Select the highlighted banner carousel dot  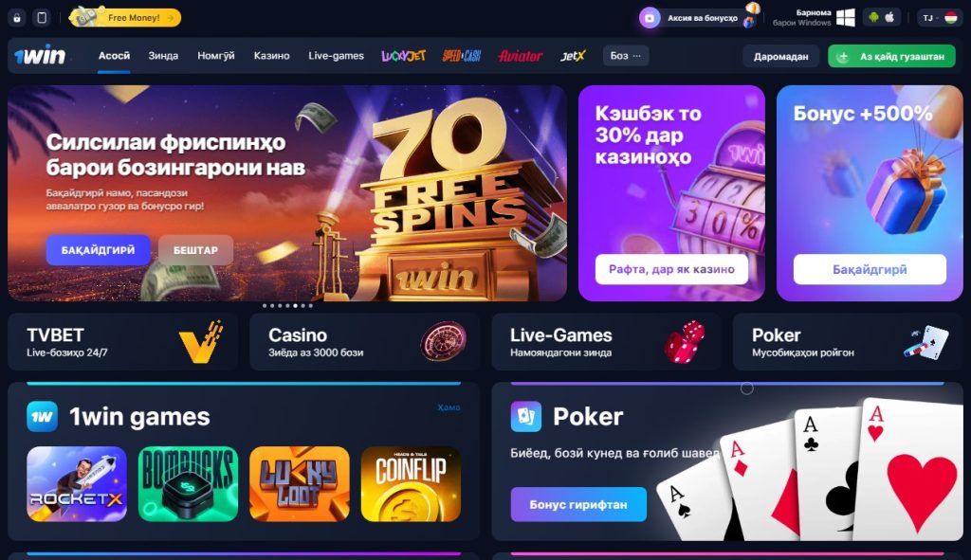pos(296,306)
